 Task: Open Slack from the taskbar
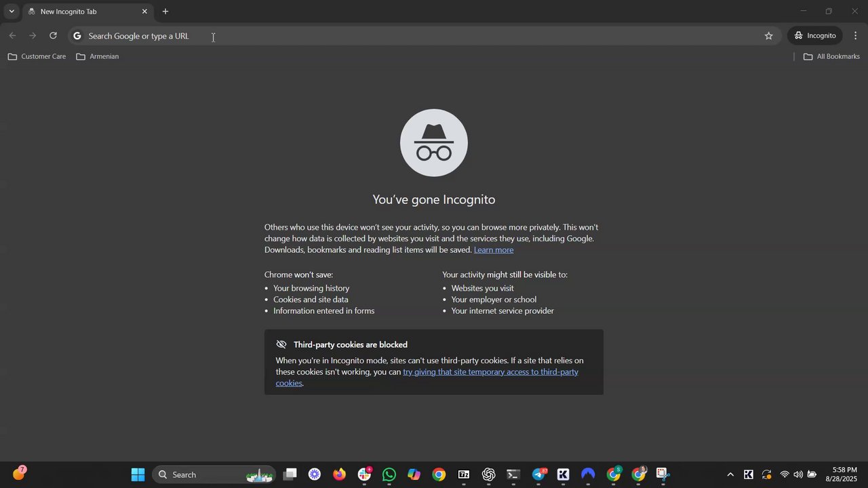[365, 474]
